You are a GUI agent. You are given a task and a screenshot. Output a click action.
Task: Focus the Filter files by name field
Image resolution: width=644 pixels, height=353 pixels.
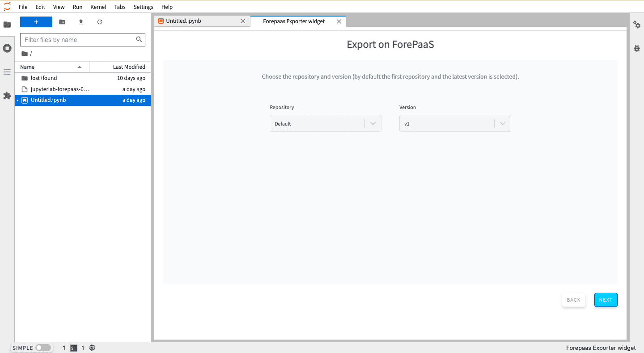pos(83,40)
